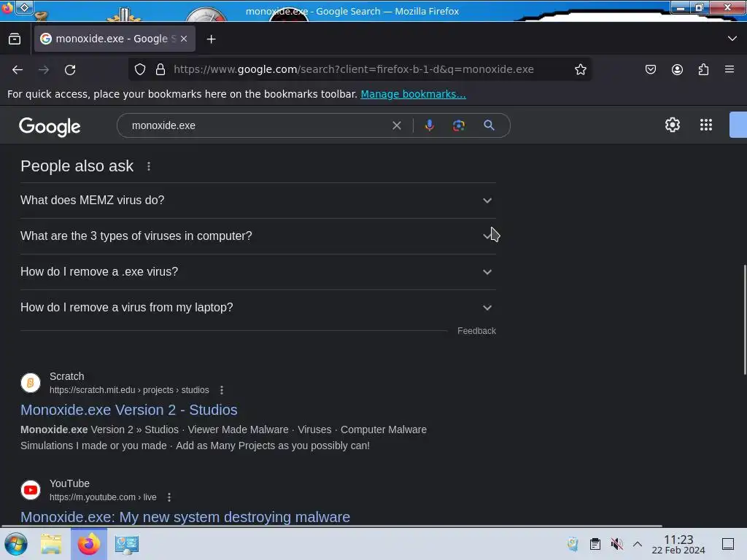Click the page vertical scrollbar thumb
The width and height of the screenshot is (747, 560).
pyautogui.click(x=745, y=320)
